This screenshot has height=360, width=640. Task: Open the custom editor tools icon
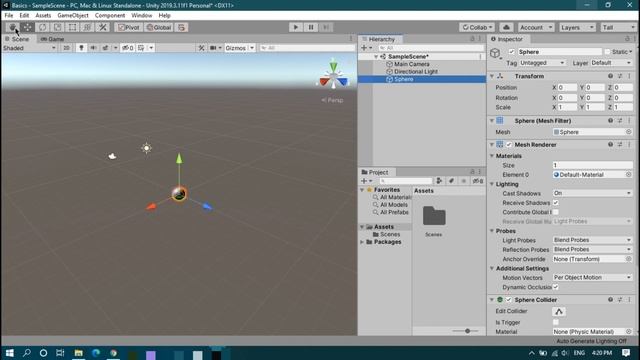(x=102, y=27)
